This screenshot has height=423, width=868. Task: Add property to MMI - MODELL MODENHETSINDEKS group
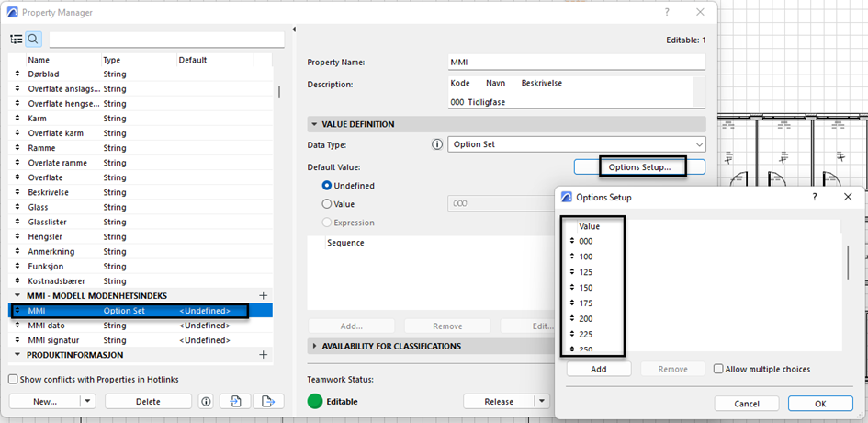264,295
